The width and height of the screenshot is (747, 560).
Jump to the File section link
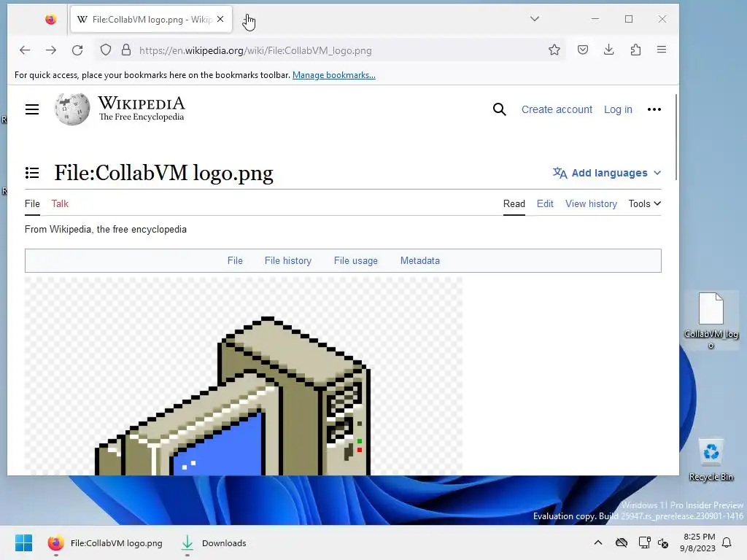coord(235,261)
